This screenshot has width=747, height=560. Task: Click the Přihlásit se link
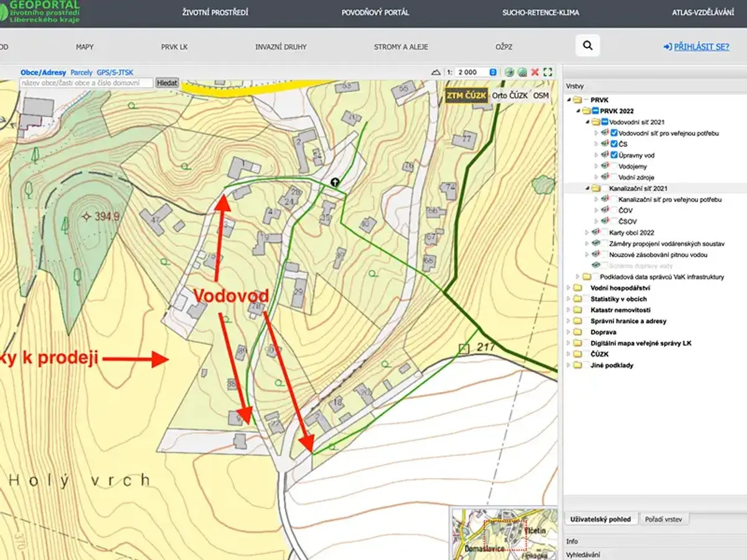pyautogui.click(x=696, y=47)
